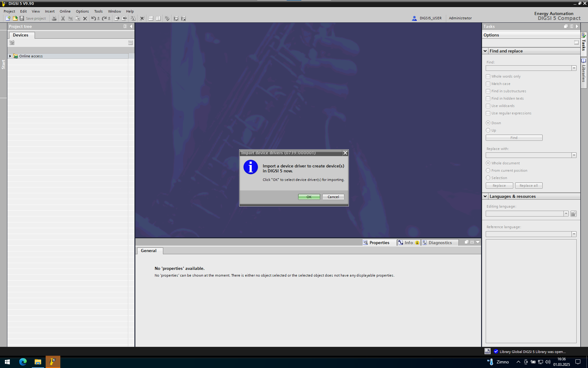This screenshot has height=368, width=588.
Task: Click the DIGSI5_USER profile icon
Action: point(414,18)
